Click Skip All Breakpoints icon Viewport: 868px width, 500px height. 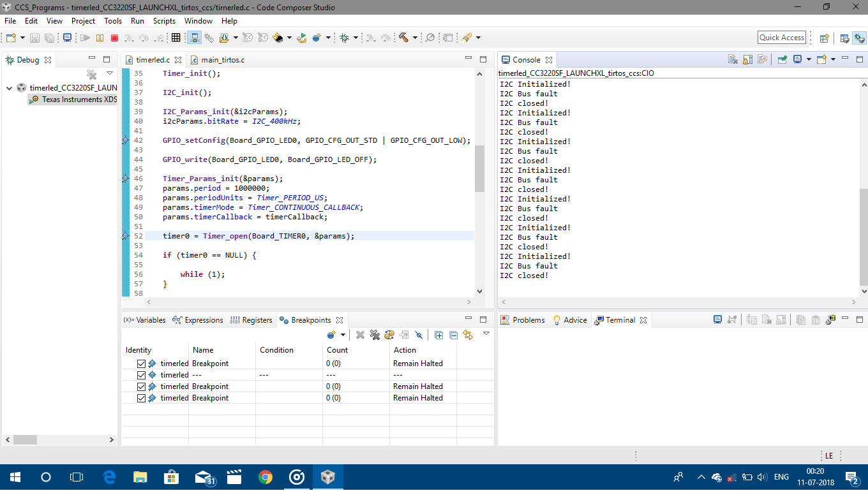pos(419,335)
